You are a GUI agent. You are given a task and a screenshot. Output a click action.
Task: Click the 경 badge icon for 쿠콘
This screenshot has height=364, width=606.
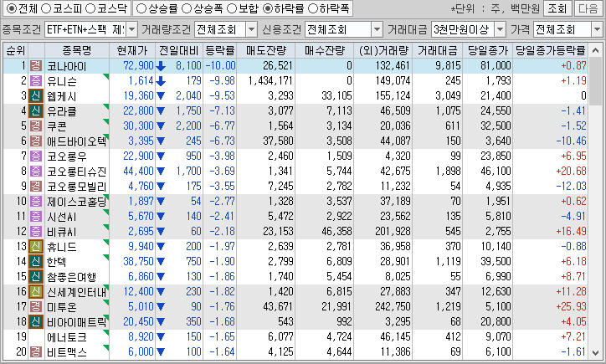coord(36,126)
